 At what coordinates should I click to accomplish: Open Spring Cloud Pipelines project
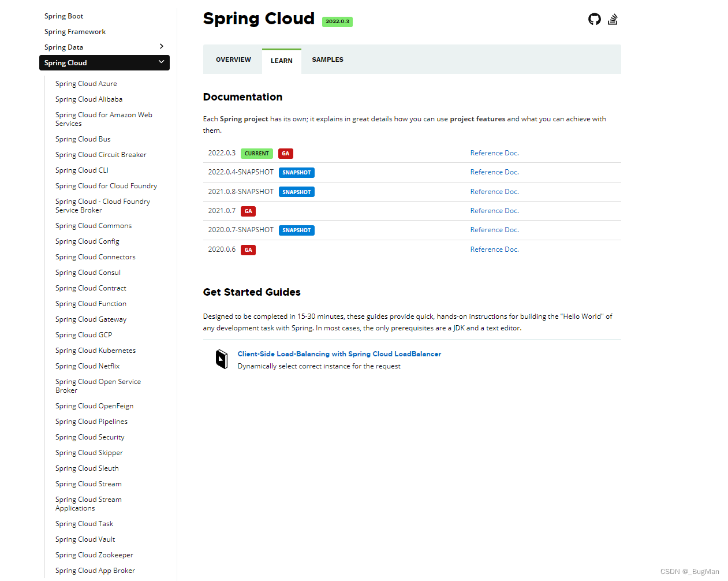click(x=91, y=422)
